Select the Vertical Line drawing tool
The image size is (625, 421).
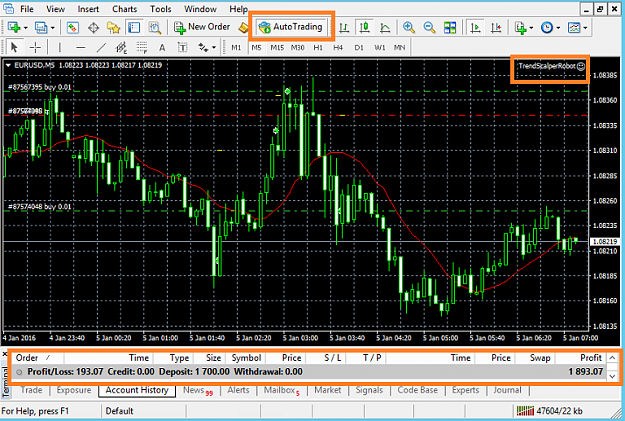point(60,47)
